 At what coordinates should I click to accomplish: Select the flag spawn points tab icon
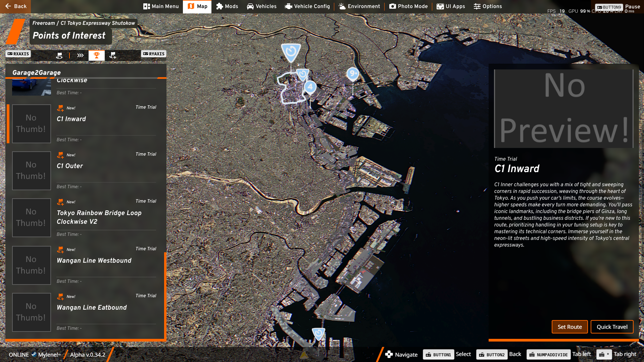(59, 55)
